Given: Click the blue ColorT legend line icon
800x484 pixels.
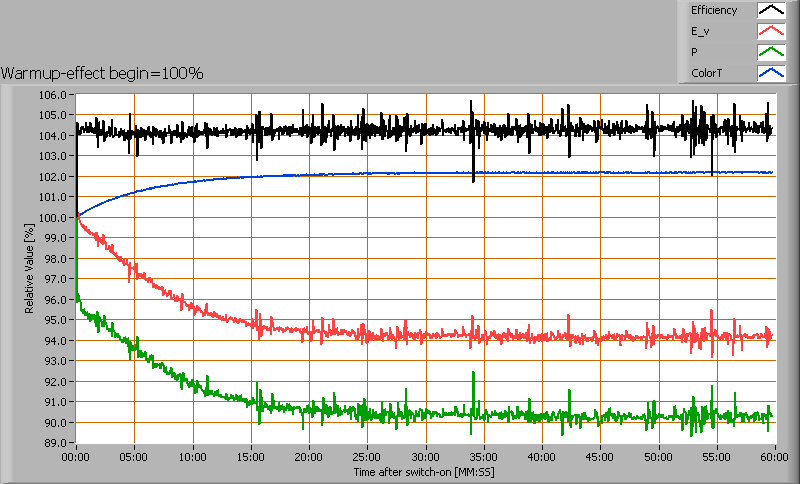Looking at the screenshot, I should pyautogui.click(x=771, y=73).
